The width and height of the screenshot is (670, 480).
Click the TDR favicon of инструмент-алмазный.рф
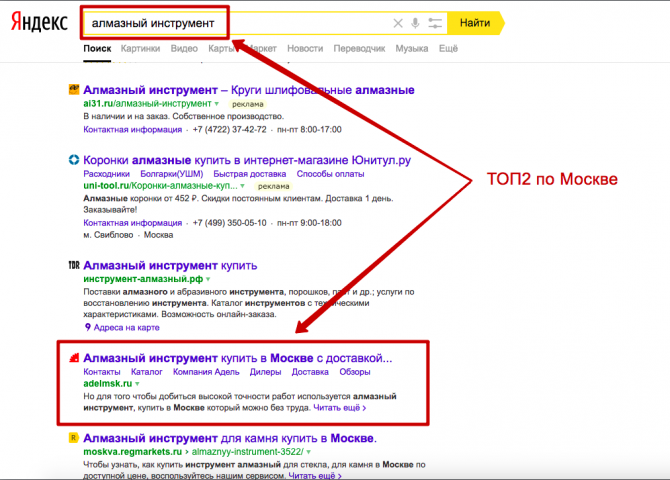point(74,265)
